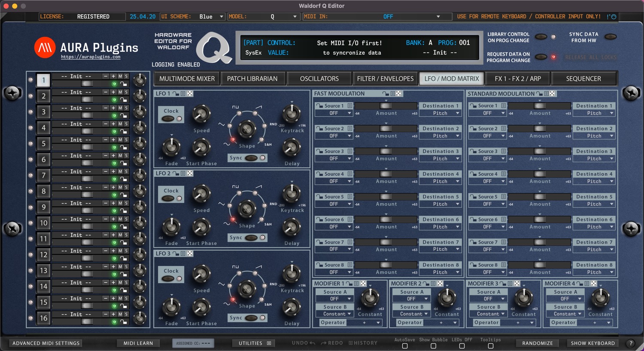Image resolution: width=644 pixels, height=351 pixels.
Task: Open the Modifier 3 list icon
Action: [x=510, y=284]
